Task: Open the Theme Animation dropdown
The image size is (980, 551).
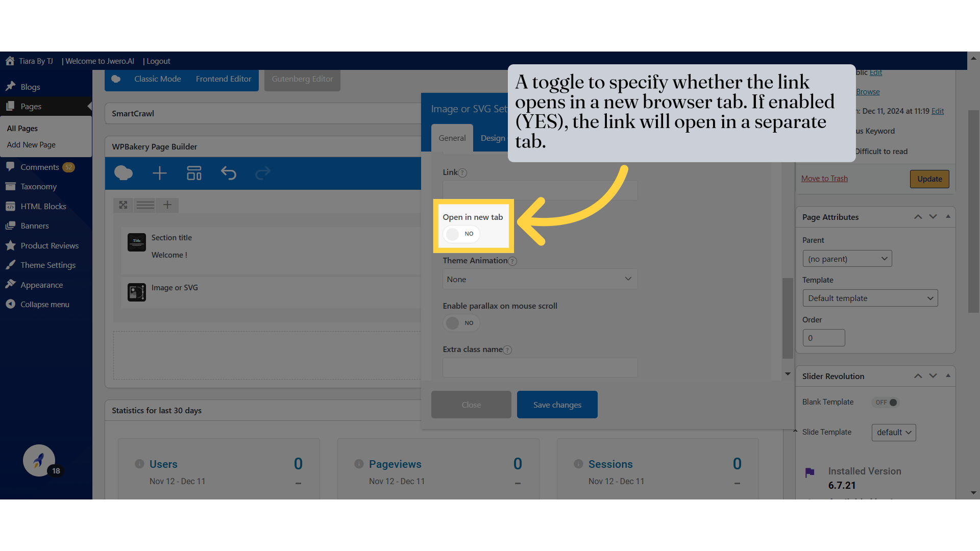Action: pos(540,279)
